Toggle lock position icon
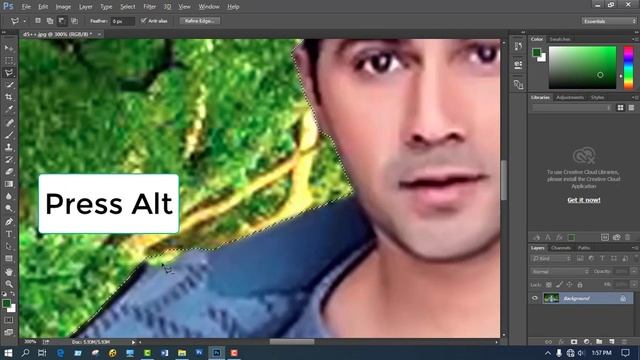Screen dimensions: 640x360 click(x=569, y=284)
